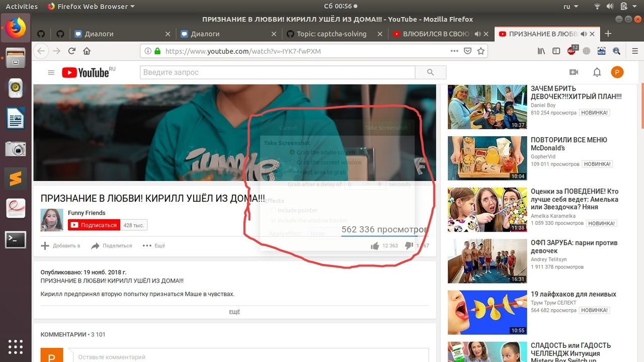Open the Firefox Library icon
The height and width of the screenshot is (362, 644).
point(541,51)
